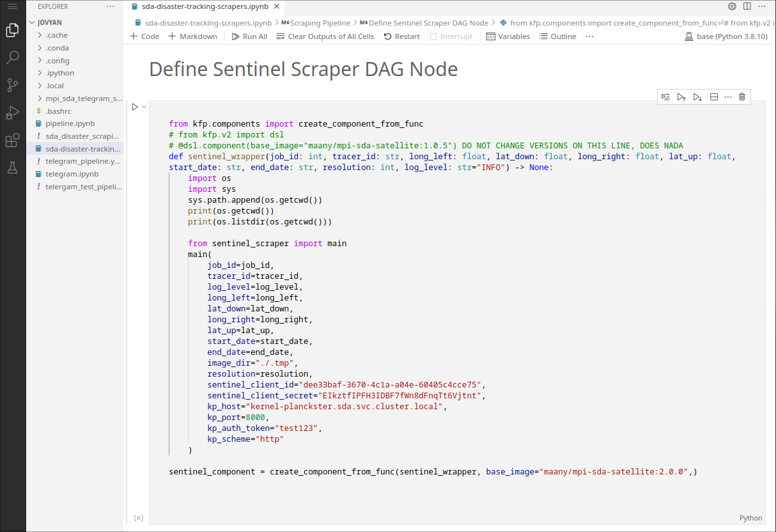Expand the .cache folder
The height and width of the screenshot is (532, 776).
[x=75, y=35]
